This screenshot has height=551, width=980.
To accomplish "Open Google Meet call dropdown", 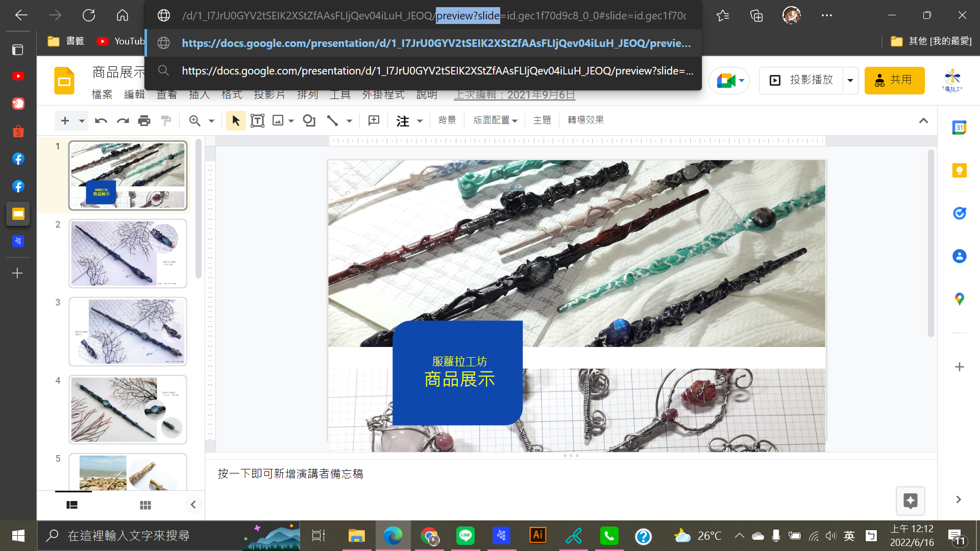I will (742, 80).
